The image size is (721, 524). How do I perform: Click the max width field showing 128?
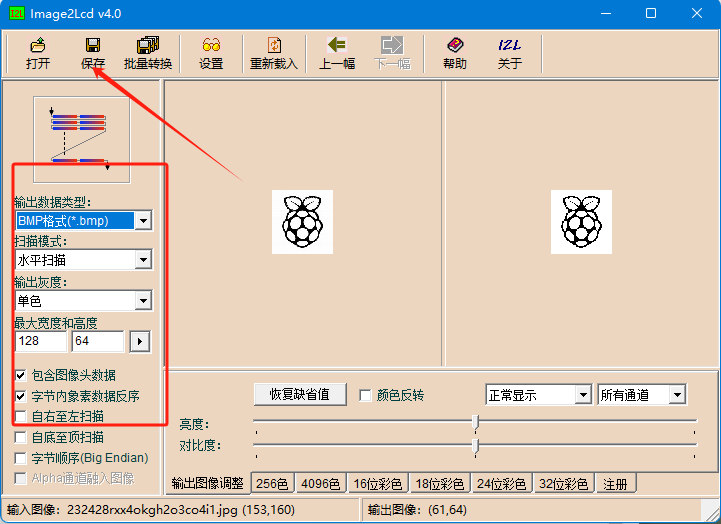click(x=41, y=342)
